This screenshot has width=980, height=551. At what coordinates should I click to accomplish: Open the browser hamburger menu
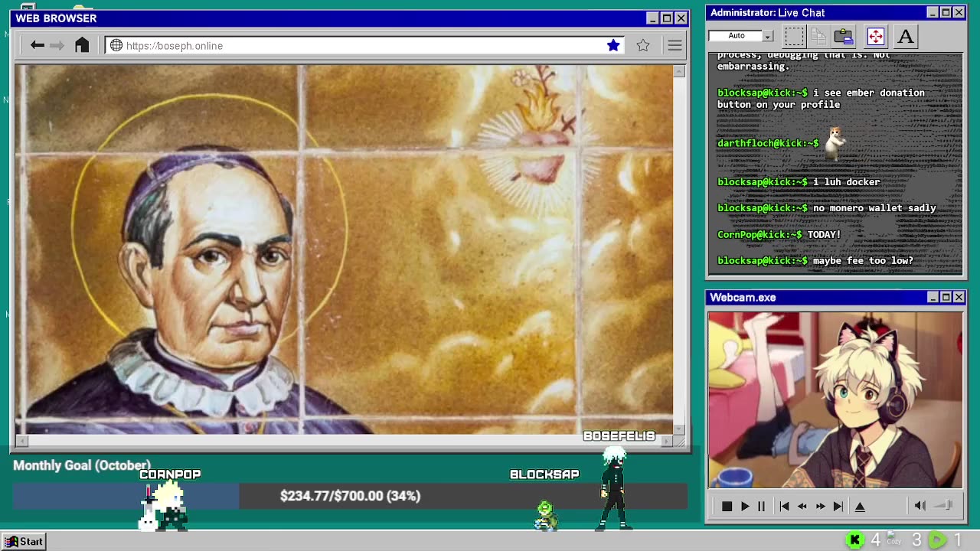pyautogui.click(x=675, y=46)
